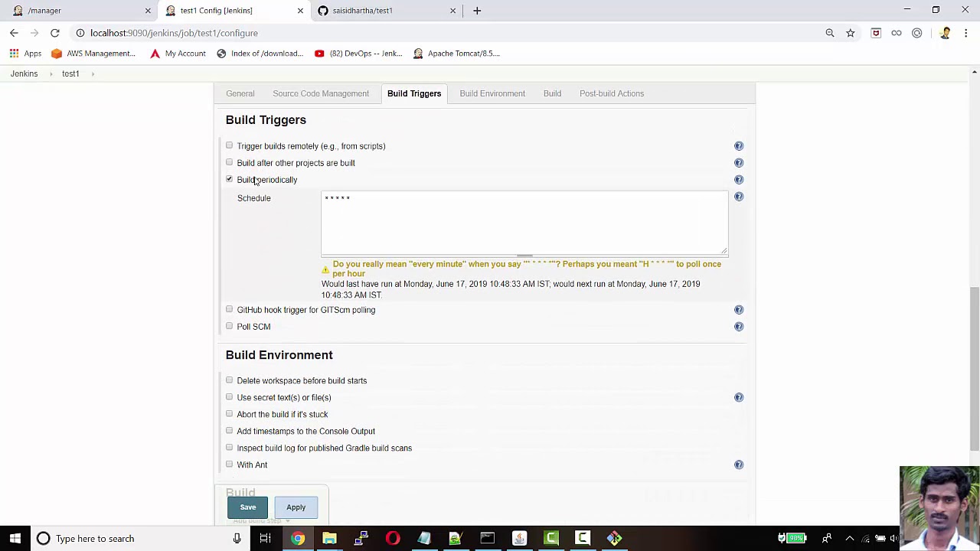
Task: Open File Explorer from taskbar
Action: click(329, 539)
